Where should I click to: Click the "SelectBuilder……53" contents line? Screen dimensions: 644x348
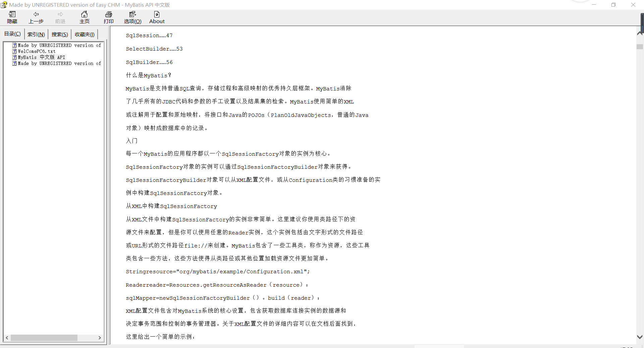(154, 49)
